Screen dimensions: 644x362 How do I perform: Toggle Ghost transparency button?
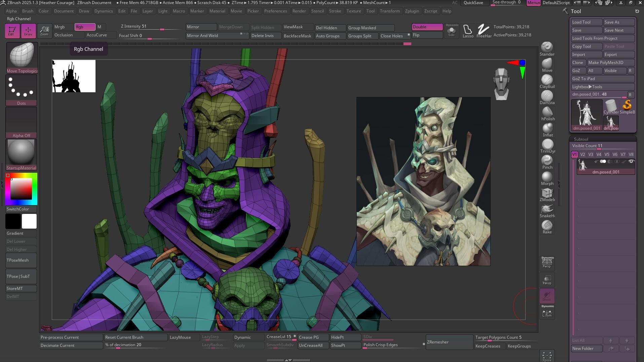547,296
